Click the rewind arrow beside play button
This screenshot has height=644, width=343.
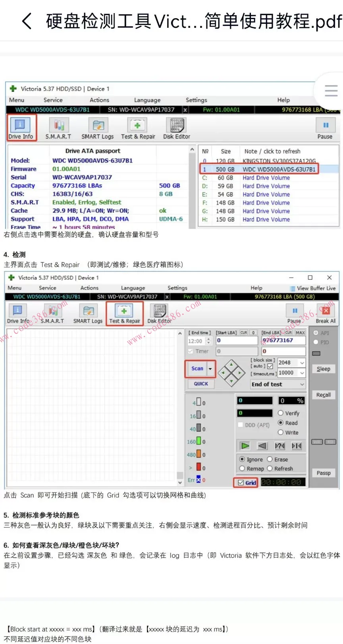click(262, 446)
